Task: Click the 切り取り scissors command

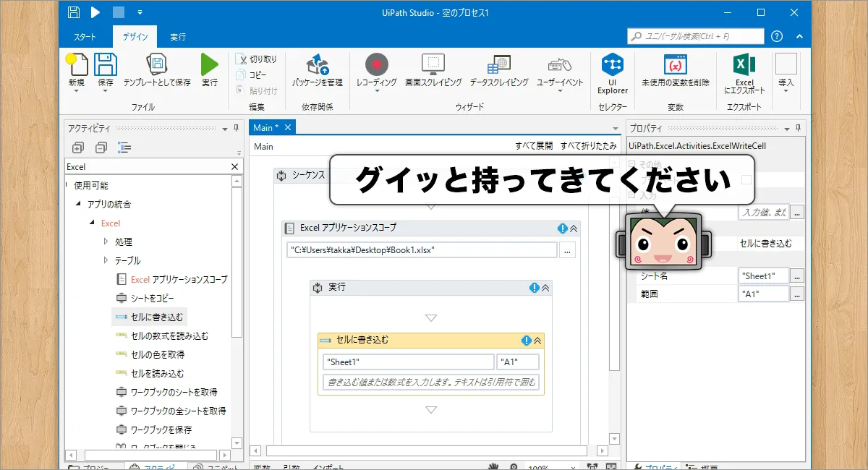Action: 257,59
